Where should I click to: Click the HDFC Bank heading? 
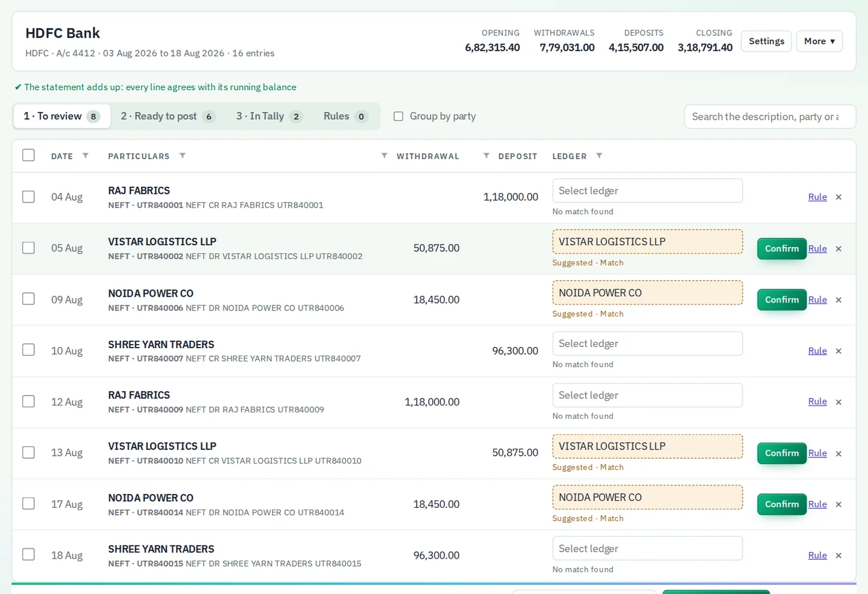[62, 33]
